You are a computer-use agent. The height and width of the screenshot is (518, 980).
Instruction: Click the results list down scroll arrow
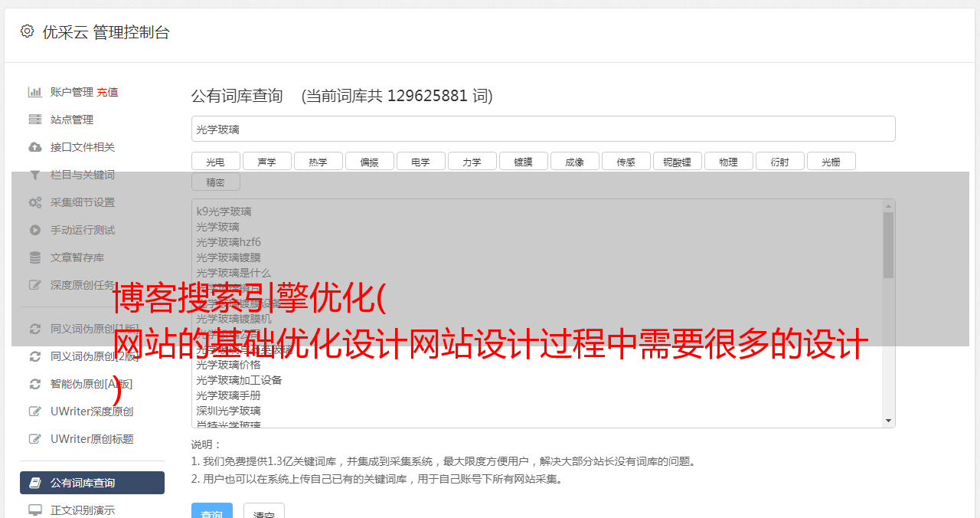[x=888, y=421]
